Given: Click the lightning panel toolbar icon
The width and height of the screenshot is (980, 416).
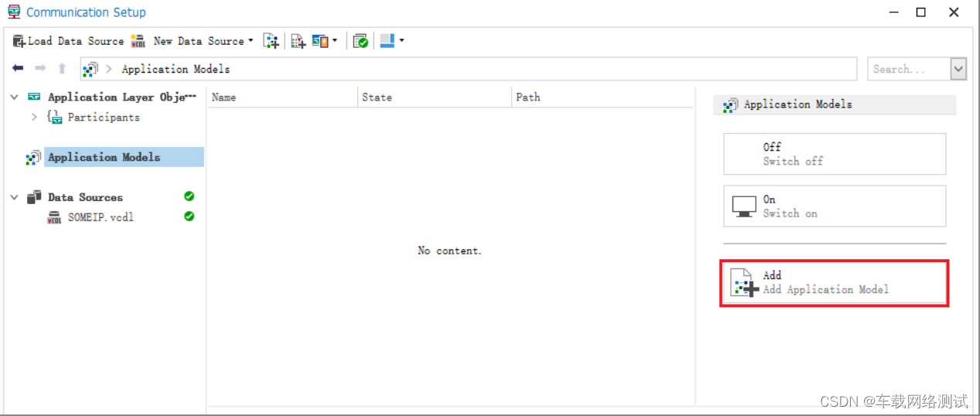Looking at the screenshot, I should [320, 41].
